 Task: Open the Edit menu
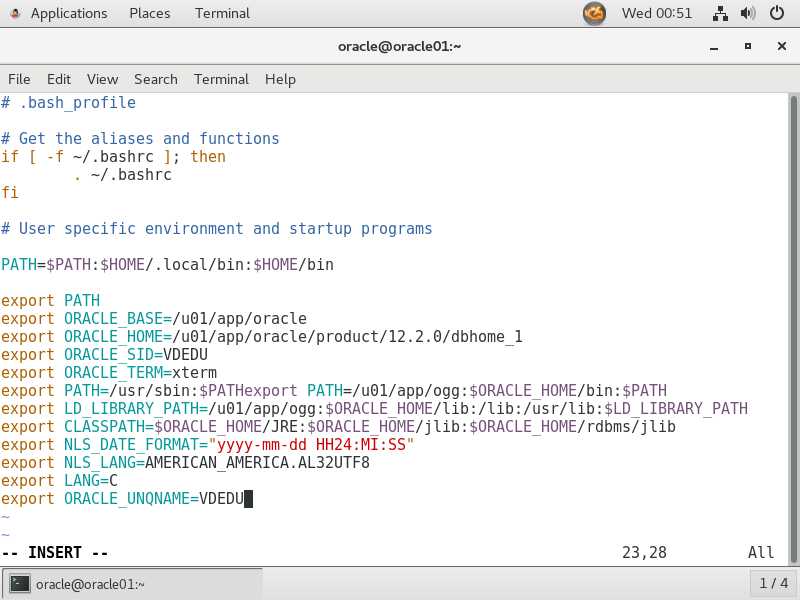(59, 80)
